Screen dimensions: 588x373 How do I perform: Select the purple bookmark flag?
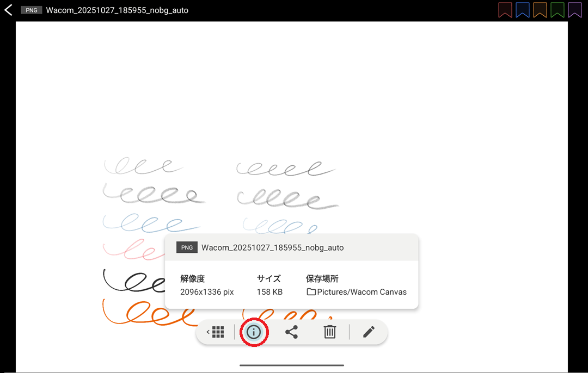[x=575, y=10]
